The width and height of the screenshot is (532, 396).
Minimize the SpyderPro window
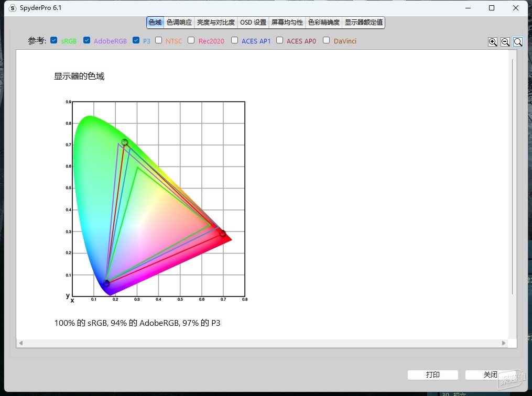(468, 8)
